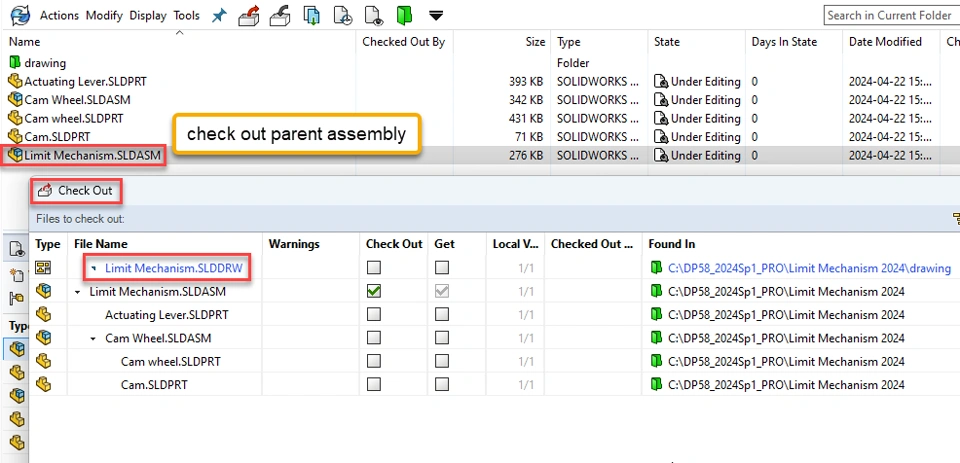This screenshot has height=463, width=960.
Task: Click the Cam wheel.SLDPRT part icon in file list
Action: click(15, 118)
